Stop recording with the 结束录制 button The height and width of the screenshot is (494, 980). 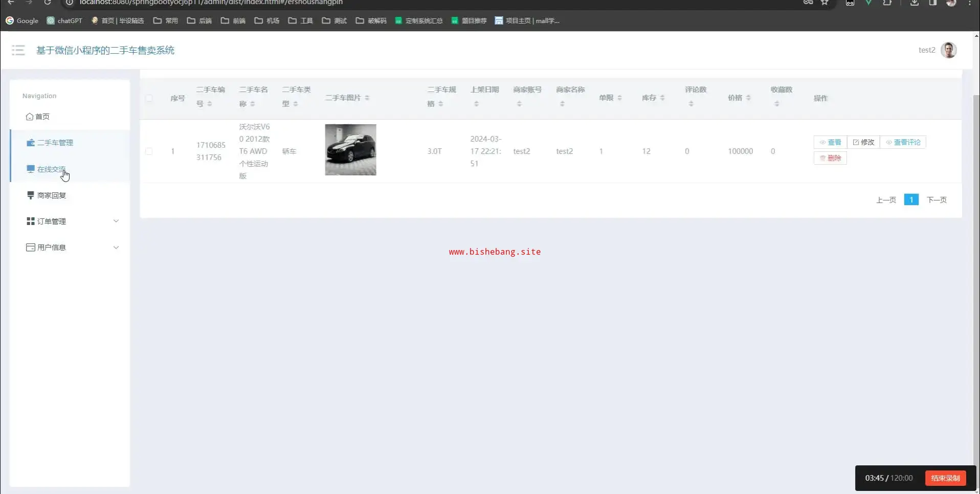tap(945, 478)
